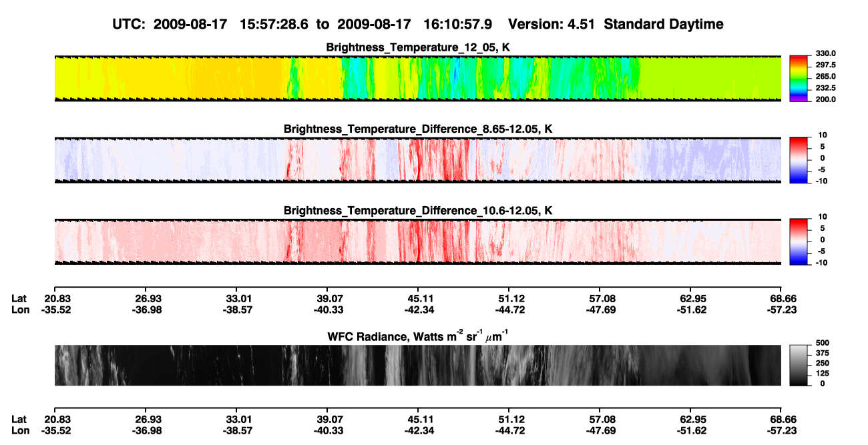The height and width of the screenshot is (445, 868).
Task: Click the Standard Daytime header text
Action: (662, 25)
